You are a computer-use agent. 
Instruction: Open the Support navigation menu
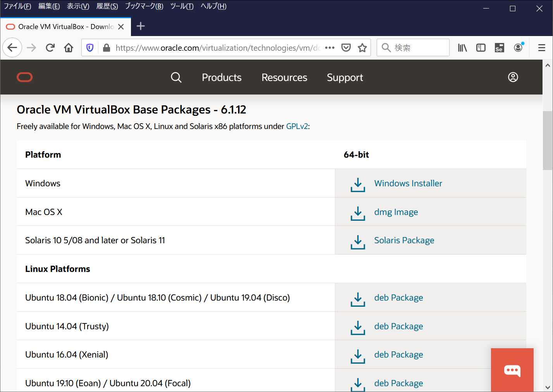[345, 77]
